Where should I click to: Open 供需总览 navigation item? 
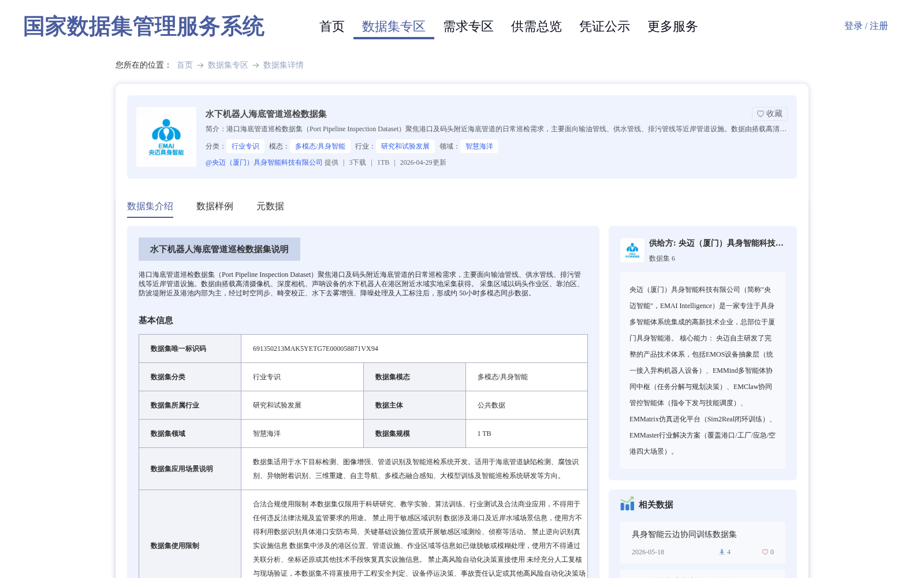pyautogui.click(x=536, y=27)
